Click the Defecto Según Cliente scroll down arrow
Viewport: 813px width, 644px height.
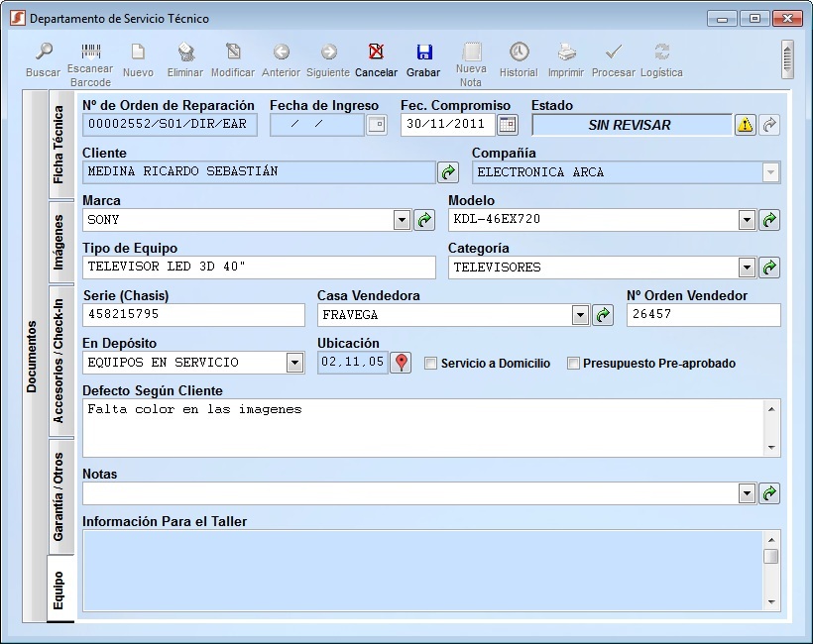pyautogui.click(x=771, y=447)
